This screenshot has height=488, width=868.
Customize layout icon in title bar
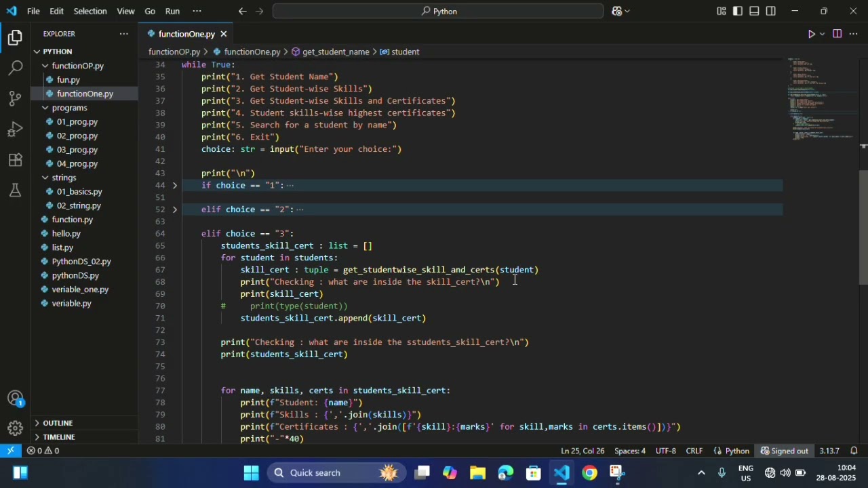tap(721, 11)
